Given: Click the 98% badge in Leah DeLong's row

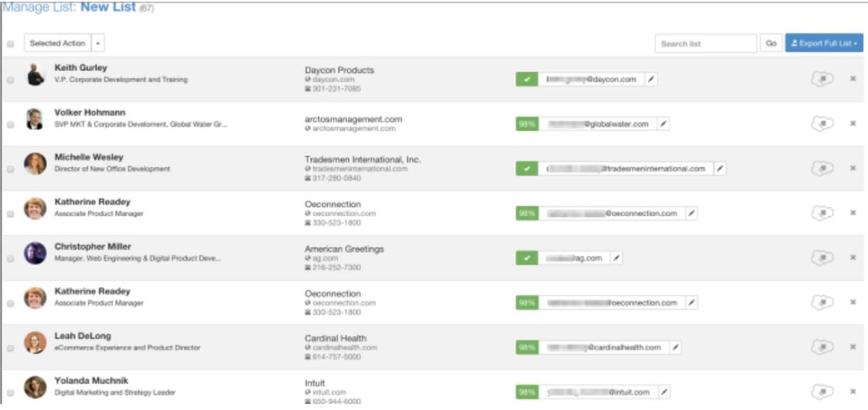Looking at the screenshot, I should pyautogui.click(x=527, y=348).
